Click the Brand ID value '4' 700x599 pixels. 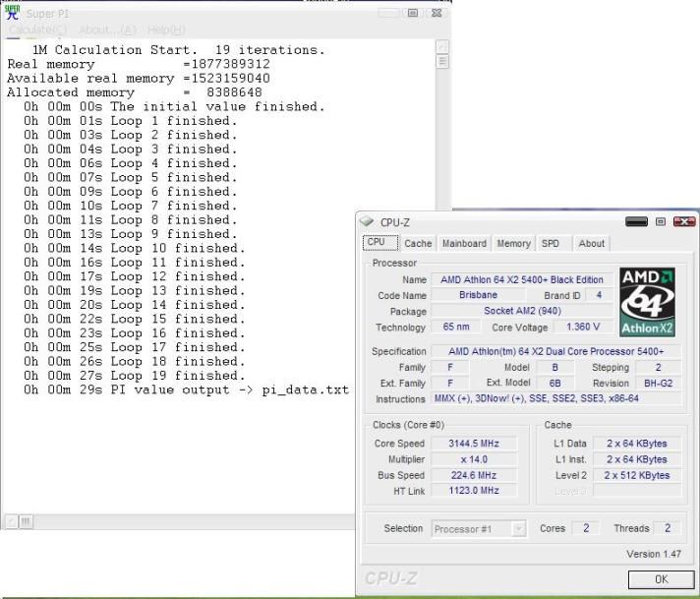tap(599, 295)
